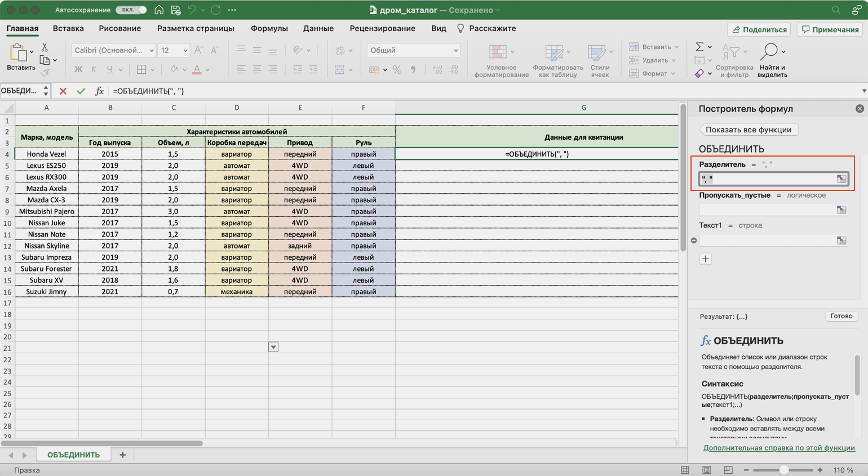868x476 pixels.
Task: Click the zoom slider handle
Action: pyautogui.click(x=783, y=470)
